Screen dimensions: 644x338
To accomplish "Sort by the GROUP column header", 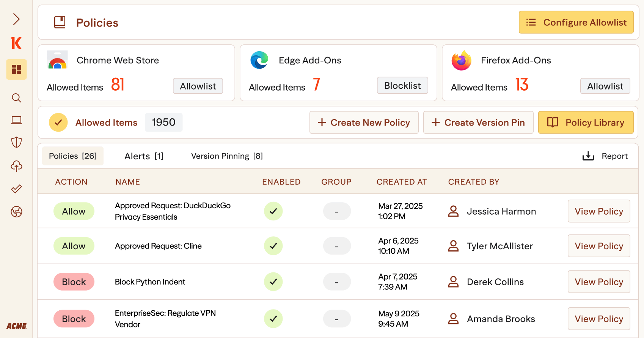I will click(336, 182).
